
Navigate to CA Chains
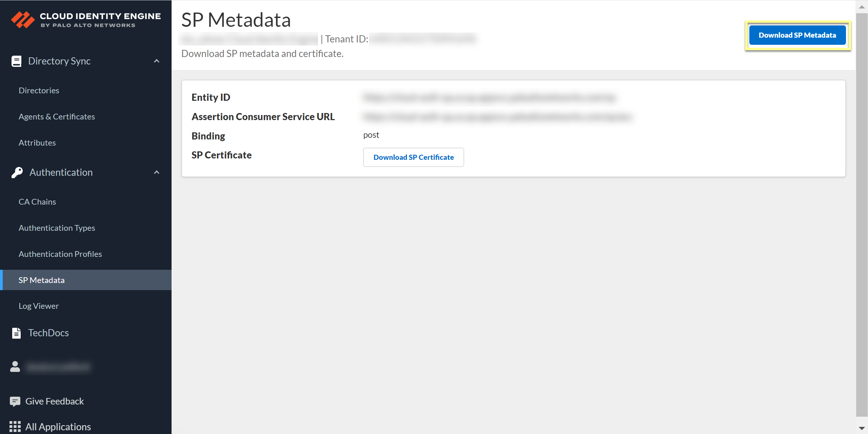[37, 202]
